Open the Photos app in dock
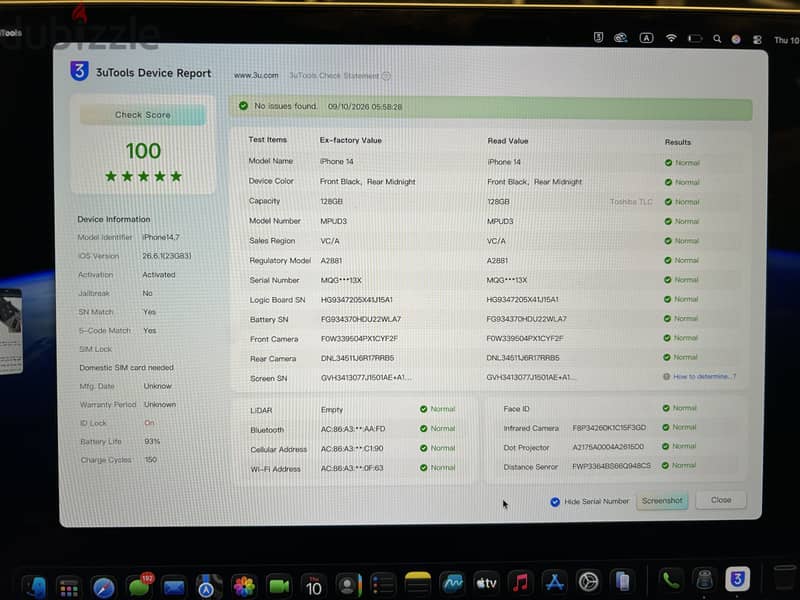 coord(244,586)
